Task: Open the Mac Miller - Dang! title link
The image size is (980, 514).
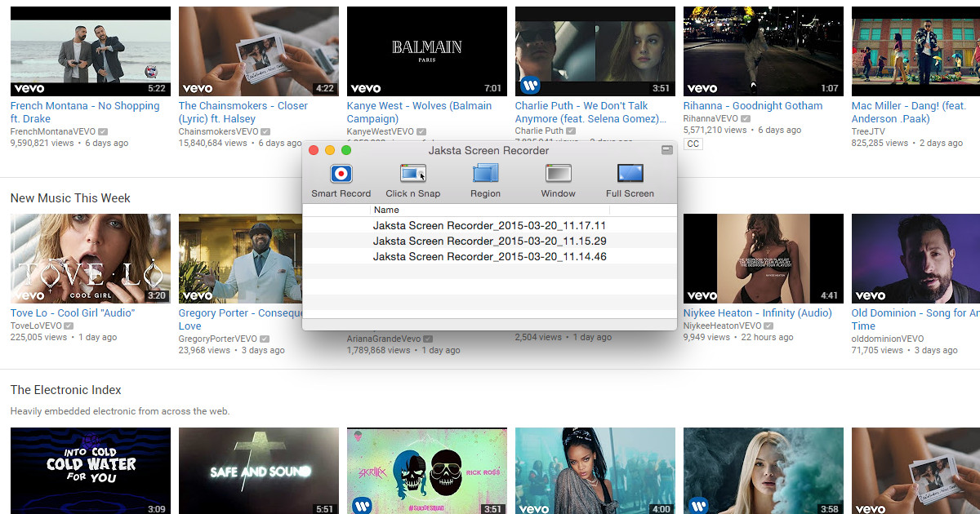Action: pyautogui.click(x=909, y=113)
